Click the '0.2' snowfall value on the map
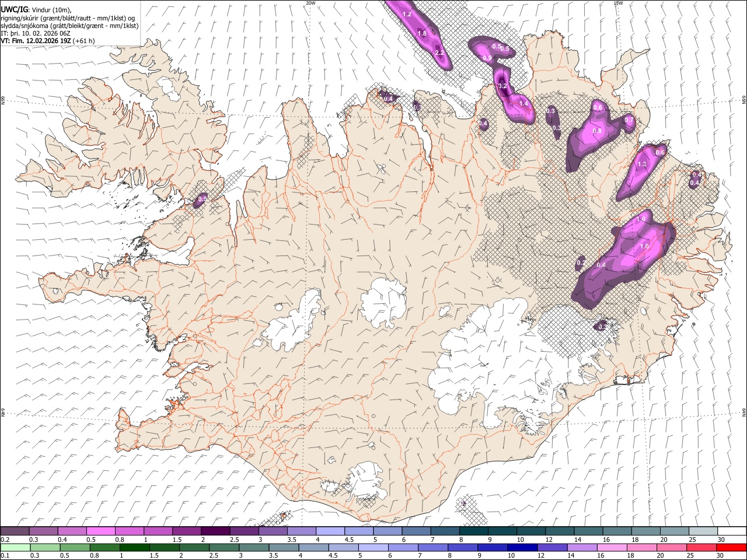Viewport: 747px width, 560px height. (581, 263)
